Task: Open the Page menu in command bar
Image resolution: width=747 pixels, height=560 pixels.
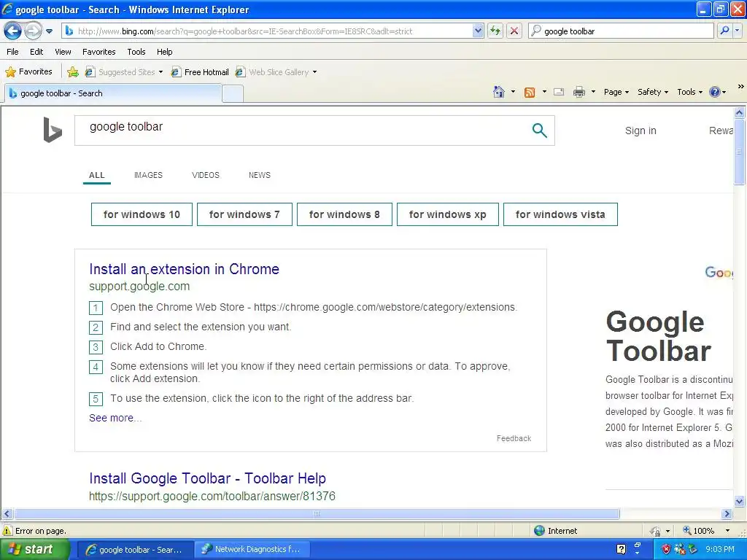Action: pos(616,92)
